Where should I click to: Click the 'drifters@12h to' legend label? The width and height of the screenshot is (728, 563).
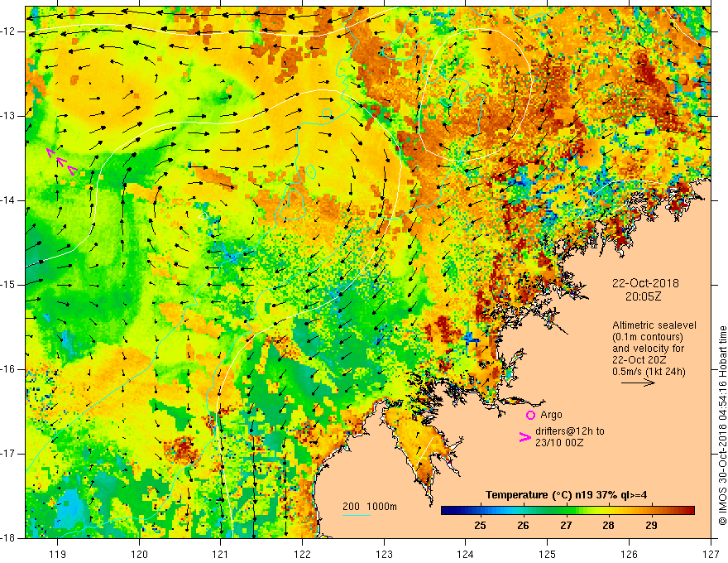click(x=570, y=431)
